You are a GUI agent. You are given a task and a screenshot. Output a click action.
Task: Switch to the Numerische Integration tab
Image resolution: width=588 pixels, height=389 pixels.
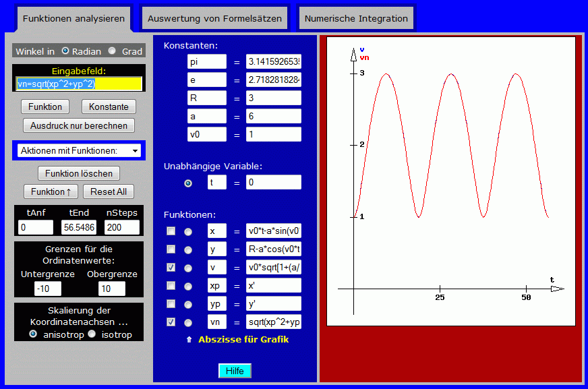tap(356, 18)
